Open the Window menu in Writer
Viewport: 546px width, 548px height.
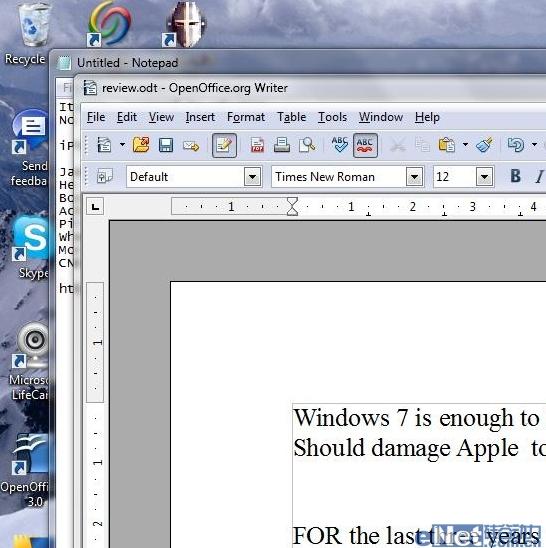(x=381, y=117)
